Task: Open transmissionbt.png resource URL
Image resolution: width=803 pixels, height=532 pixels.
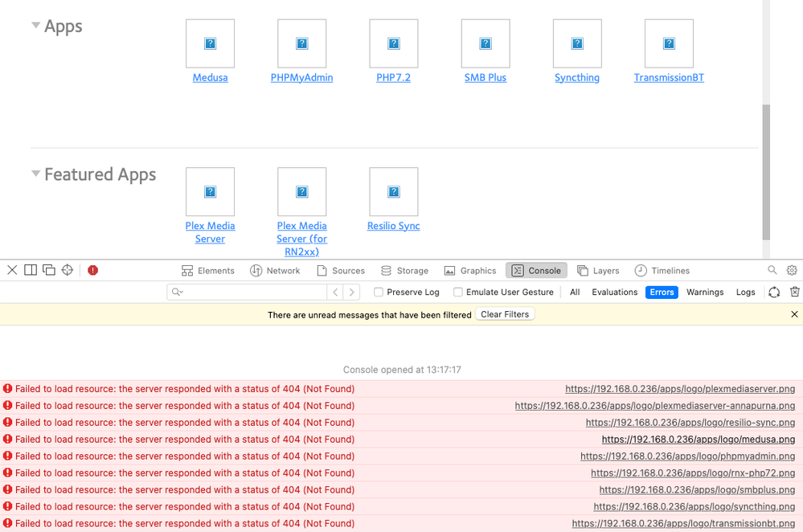Action: (x=684, y=523)
